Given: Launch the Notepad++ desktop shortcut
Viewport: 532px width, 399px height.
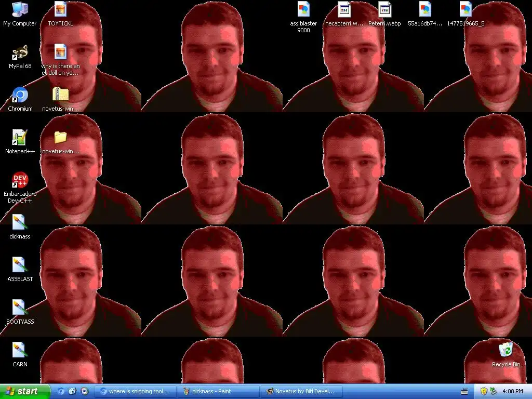Looking at the screenshot, I should click(20, 138).
